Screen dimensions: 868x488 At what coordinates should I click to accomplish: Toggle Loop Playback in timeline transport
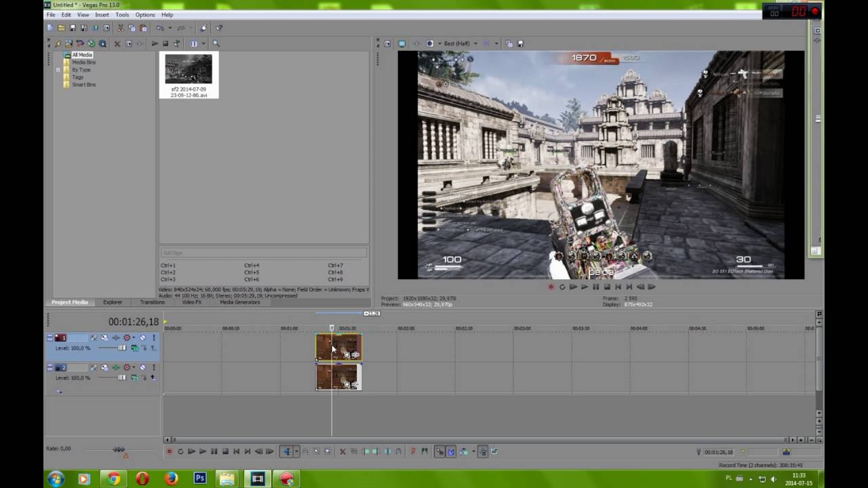click(180, 451)
